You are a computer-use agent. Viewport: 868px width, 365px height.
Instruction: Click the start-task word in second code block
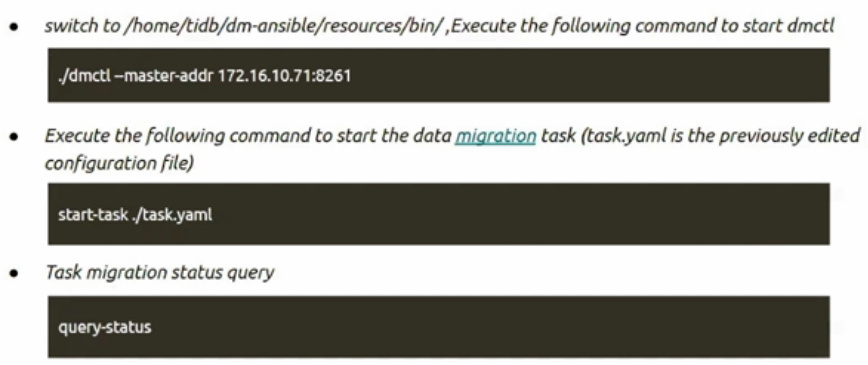[94, 214]
